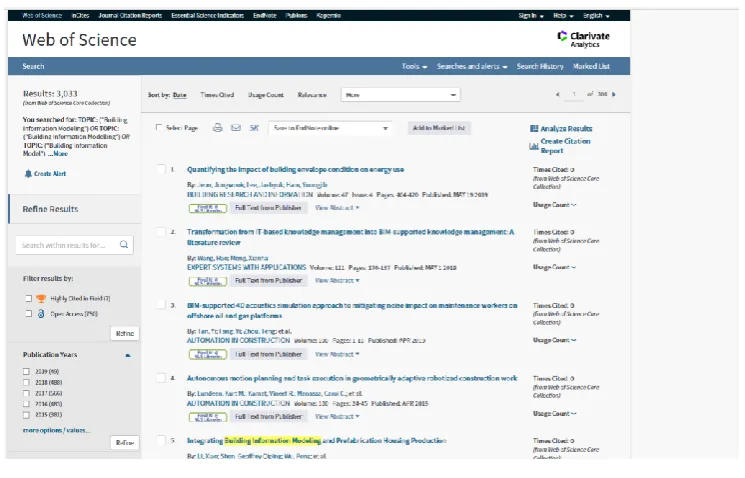Click the Create Alert bell icon
This screenshot has width=745, height=478.
click(x=28, y=173)
